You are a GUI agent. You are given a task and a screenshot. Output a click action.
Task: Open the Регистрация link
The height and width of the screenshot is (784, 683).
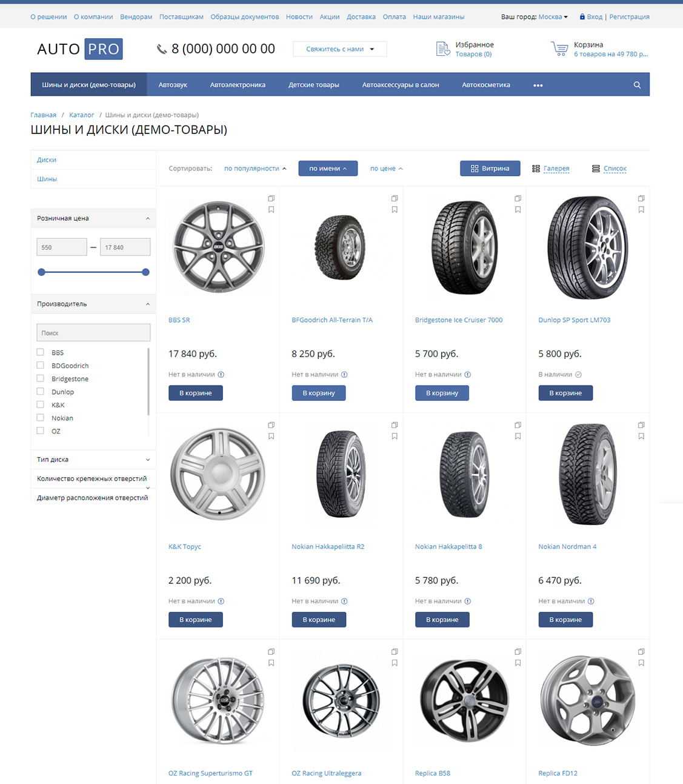pyautogui.click(x=629, y=17)
